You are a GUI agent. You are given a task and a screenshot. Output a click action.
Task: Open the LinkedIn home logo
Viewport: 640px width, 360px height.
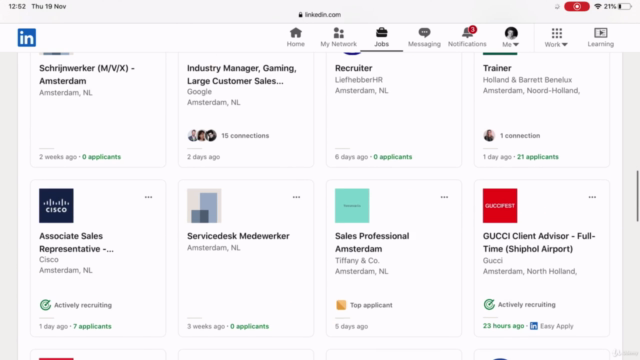pos(27,38)
